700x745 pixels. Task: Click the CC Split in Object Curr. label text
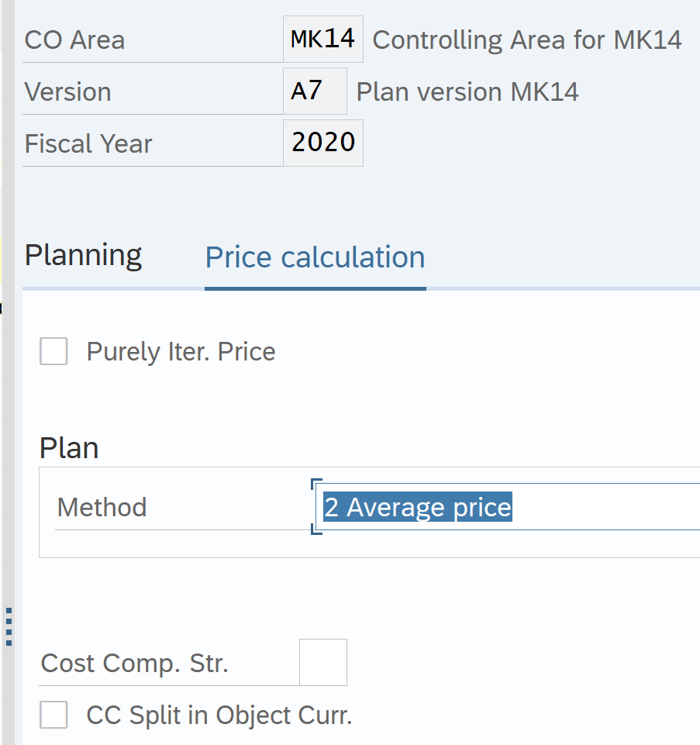pos(219,716)
